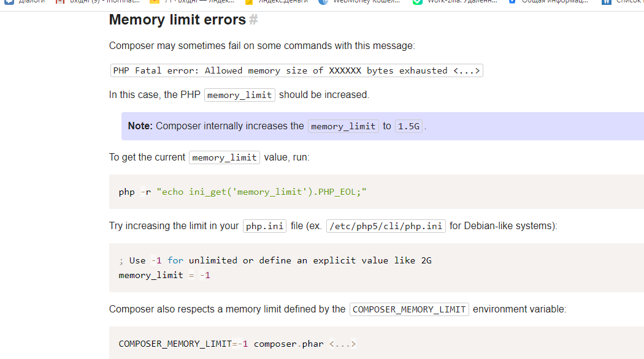
Task: Click the COMPOSER_MEMORY_LIMIT=-1 composer.phar command
Action: point(237,344)
